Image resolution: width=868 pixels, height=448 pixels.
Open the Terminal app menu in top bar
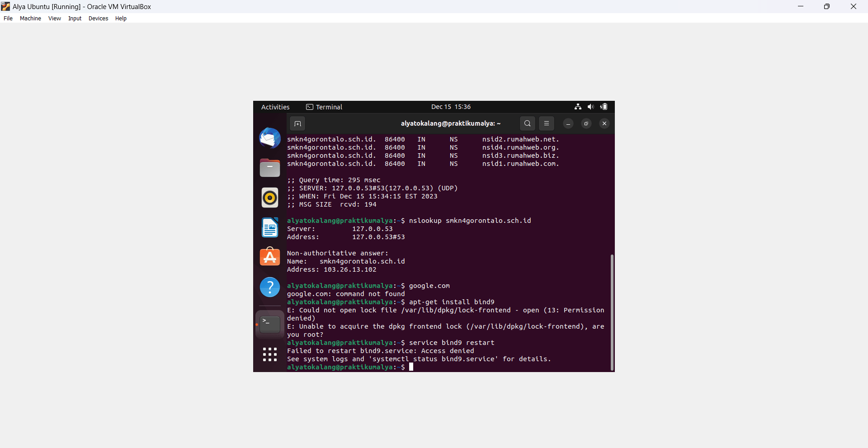(x=324, y=107)
